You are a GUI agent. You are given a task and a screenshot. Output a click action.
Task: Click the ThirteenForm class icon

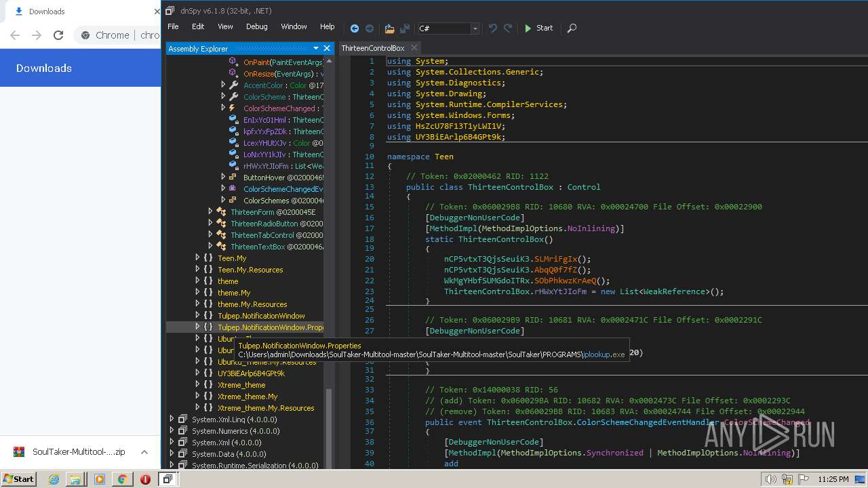coord(221,212)
